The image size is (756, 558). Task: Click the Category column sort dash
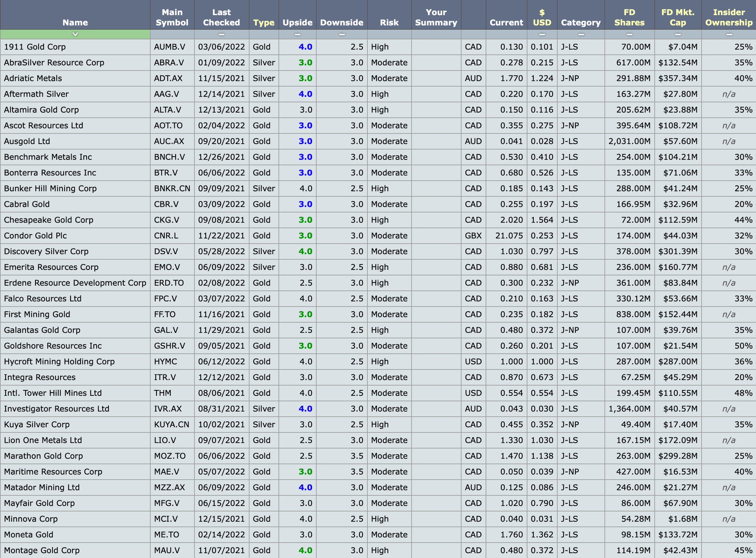[581, 34]
